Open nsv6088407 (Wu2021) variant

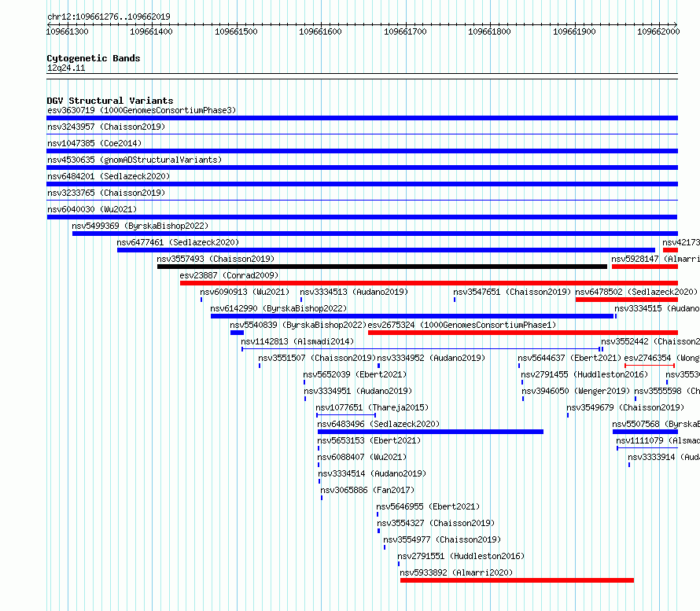pos(362,457)
